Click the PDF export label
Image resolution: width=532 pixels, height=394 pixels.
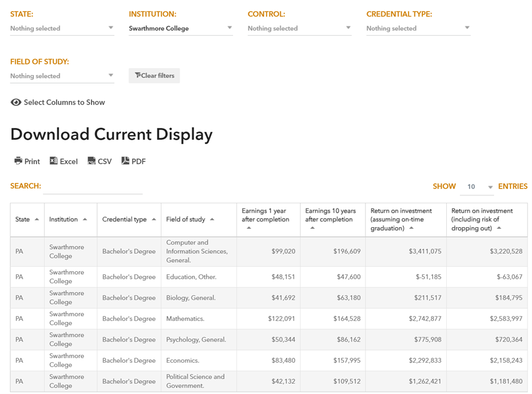[x=139, y=161]
